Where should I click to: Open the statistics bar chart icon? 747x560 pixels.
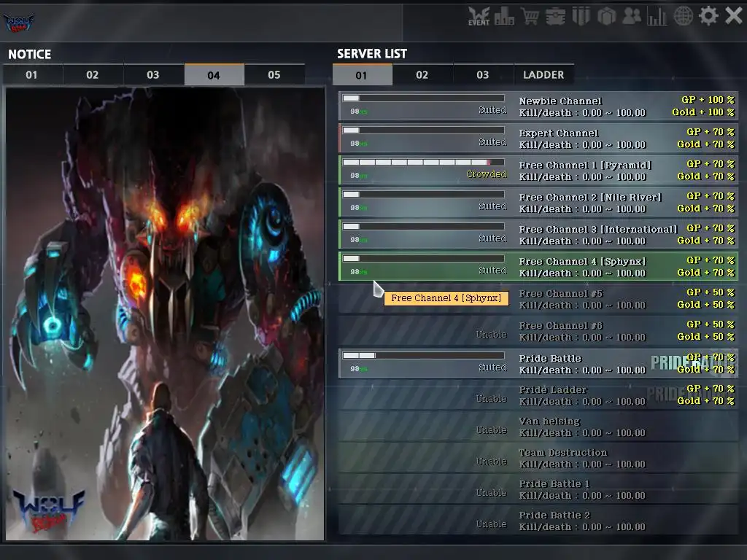click(x=657, y=16)
